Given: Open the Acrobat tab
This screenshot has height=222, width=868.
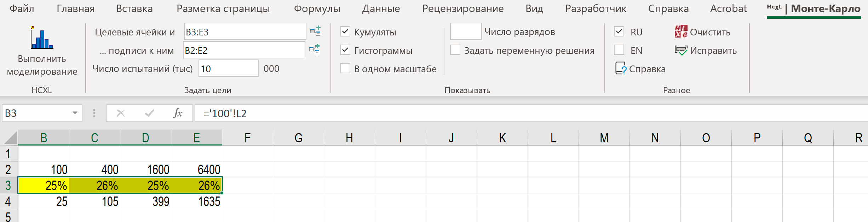Looking at the screenshot, I should click(728, 8).
